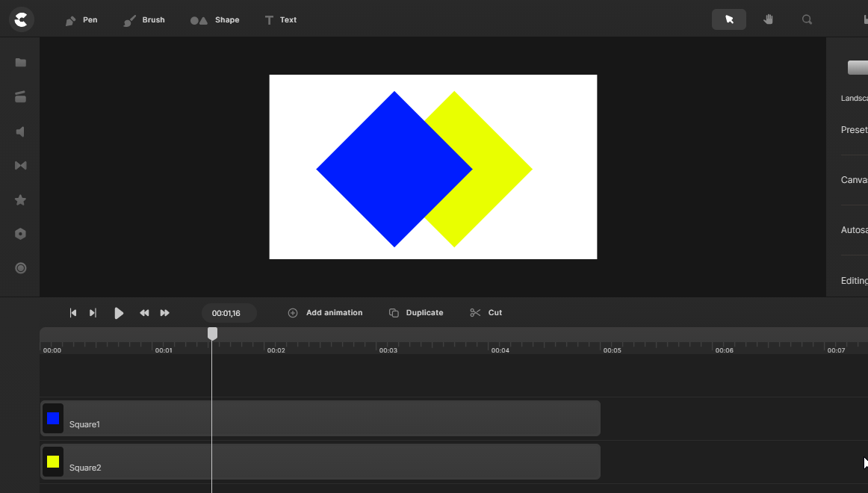The image size is (868, 493).
Task: Click the 00:01,16 timecode field
Action: (x=229, y=313)
